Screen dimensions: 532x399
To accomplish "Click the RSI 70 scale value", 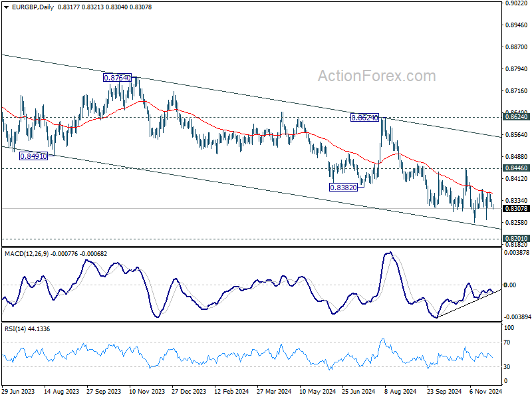I will (507, 342).
